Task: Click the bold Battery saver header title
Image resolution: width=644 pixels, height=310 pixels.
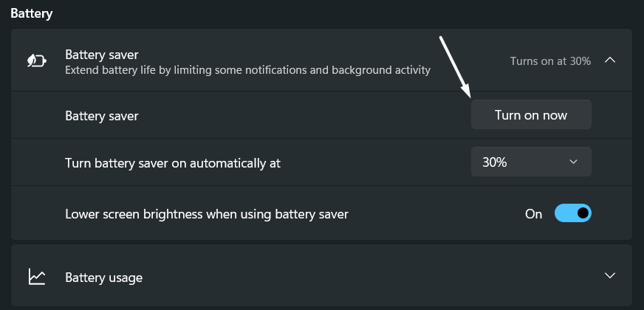Action: [x=102, y=55]
